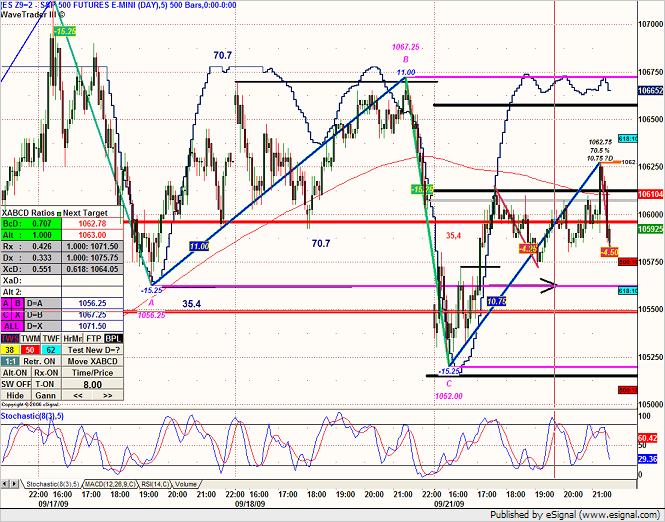Click the magenta A point button

click(6, 303)
